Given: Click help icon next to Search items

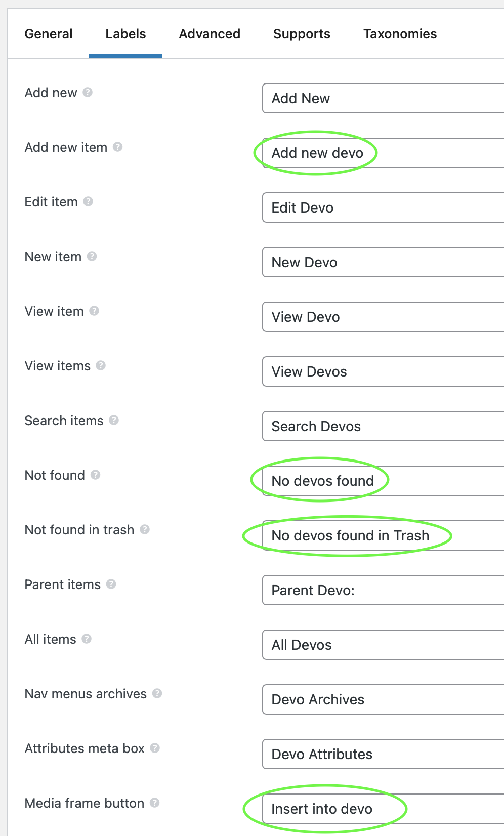Looking at the screenshot, I should point(114,420).
